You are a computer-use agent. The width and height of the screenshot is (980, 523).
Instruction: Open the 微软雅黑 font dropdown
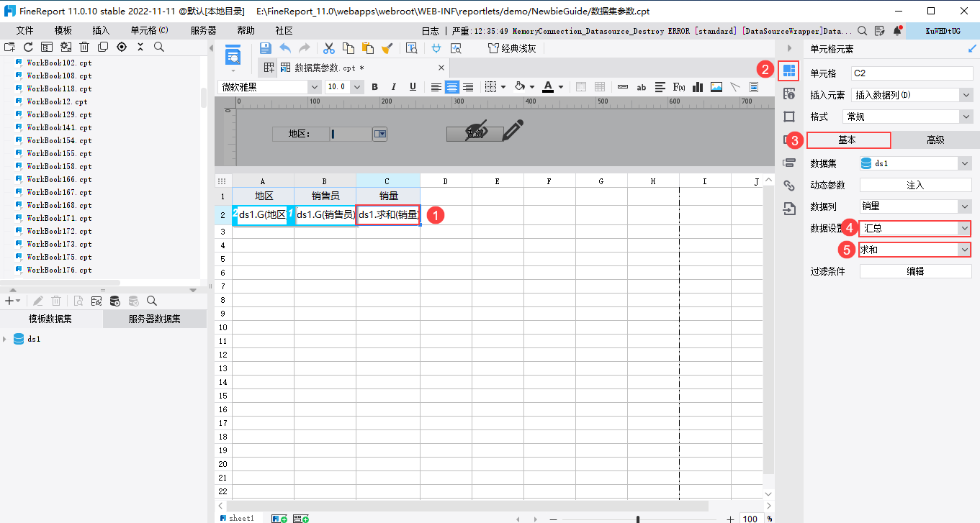tap(269, 87)
